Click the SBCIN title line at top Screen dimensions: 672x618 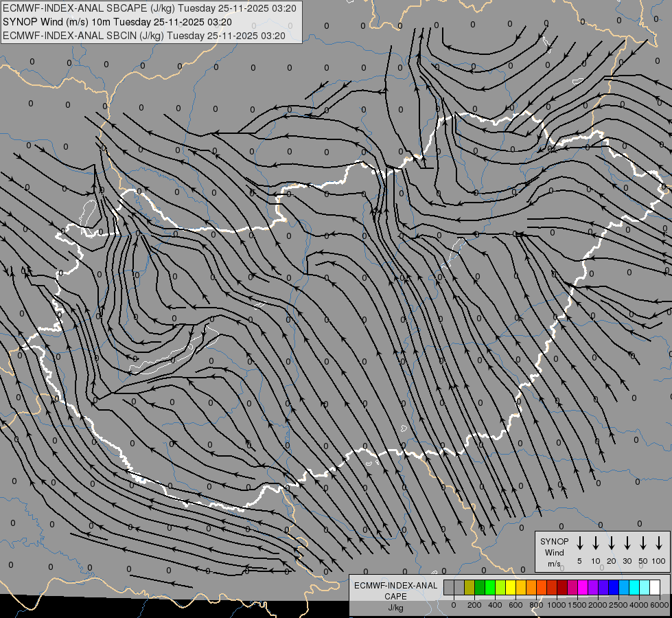click(x=144, y=36)
